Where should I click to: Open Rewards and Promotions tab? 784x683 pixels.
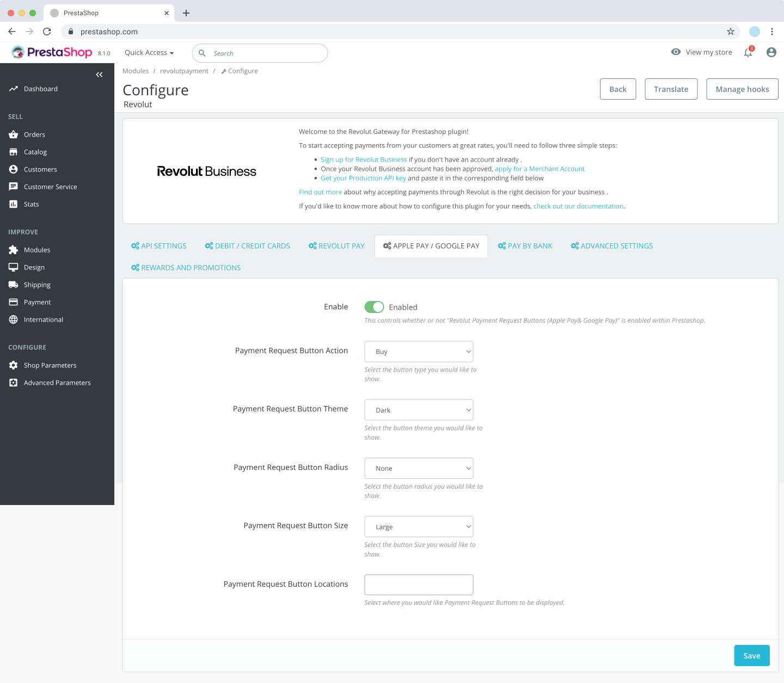[186, 268]
